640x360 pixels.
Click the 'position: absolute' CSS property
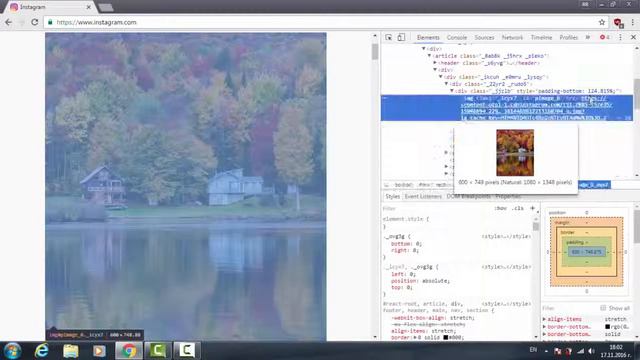(420, 281)
